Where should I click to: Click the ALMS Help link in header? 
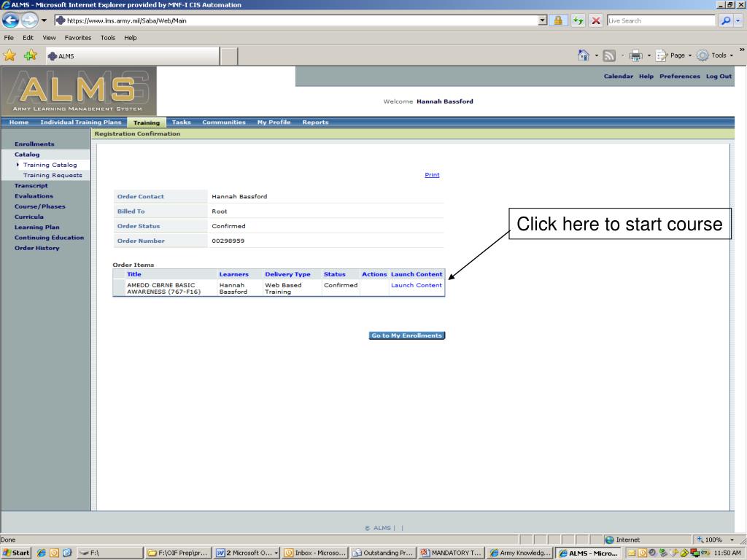click(x=646, y=76)
